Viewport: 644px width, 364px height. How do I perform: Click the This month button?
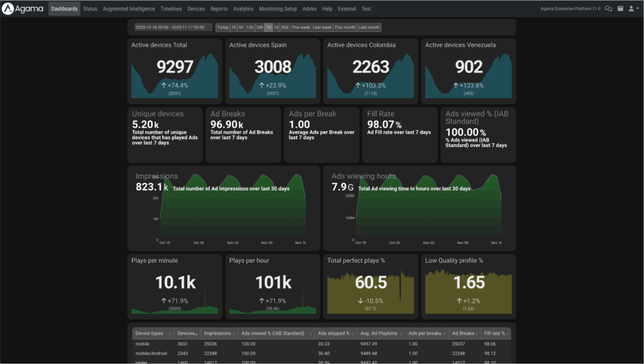point(345,28)
